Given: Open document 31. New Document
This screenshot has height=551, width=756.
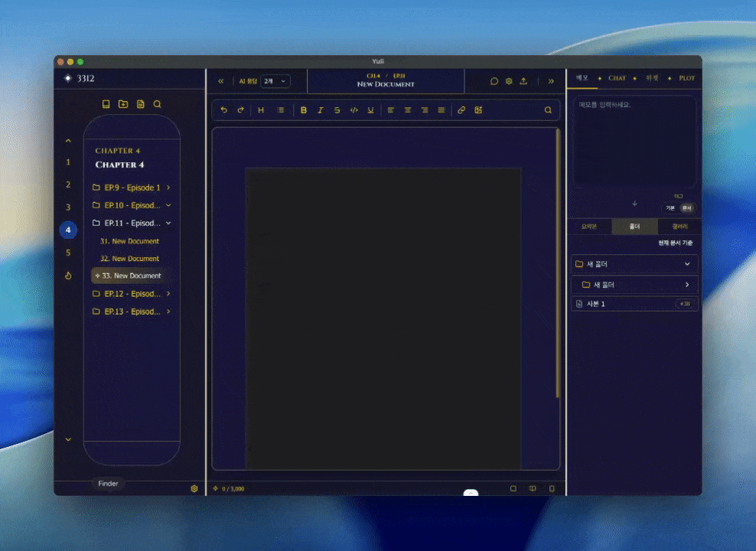Looking at the screenshot, I should pyautogui.click(x=129, y=241).
